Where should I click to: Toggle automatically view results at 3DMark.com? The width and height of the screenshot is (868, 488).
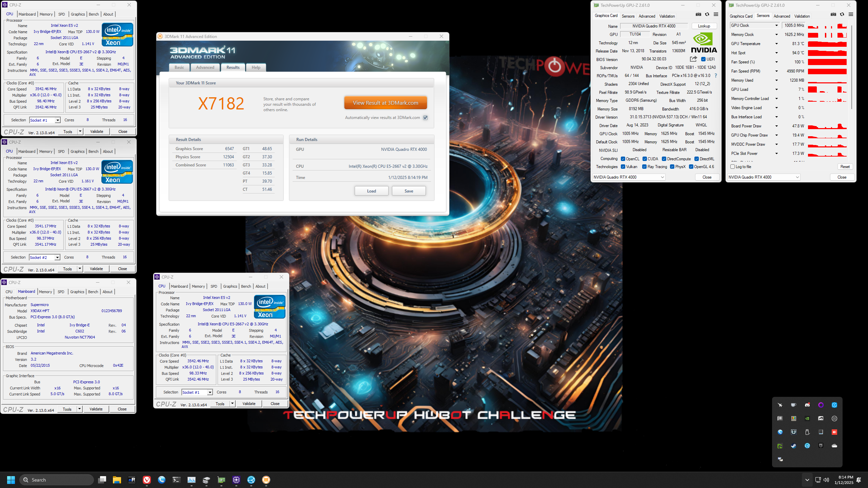[426, 118]
